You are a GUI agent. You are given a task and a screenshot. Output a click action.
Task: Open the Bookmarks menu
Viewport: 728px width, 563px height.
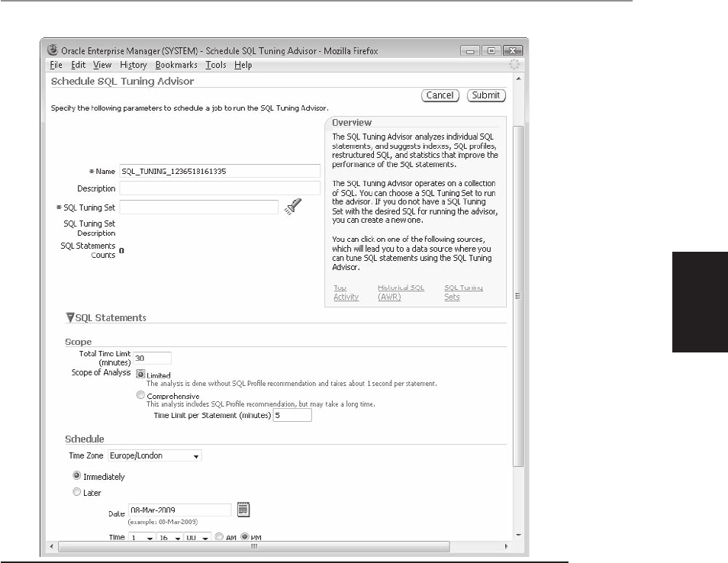coord(176,65)
